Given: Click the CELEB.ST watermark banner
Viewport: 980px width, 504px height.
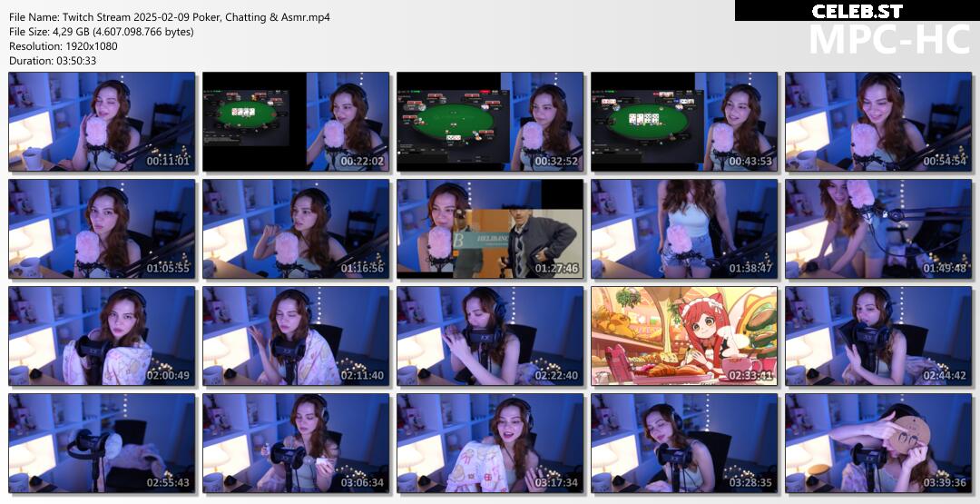Looking at the screenshot, I should [x=857, y=11].
